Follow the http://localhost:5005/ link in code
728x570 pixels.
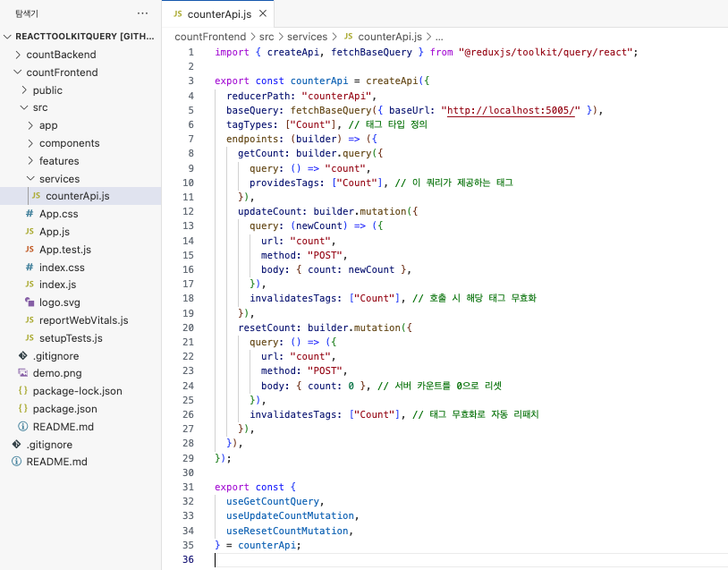click(511, 110)
